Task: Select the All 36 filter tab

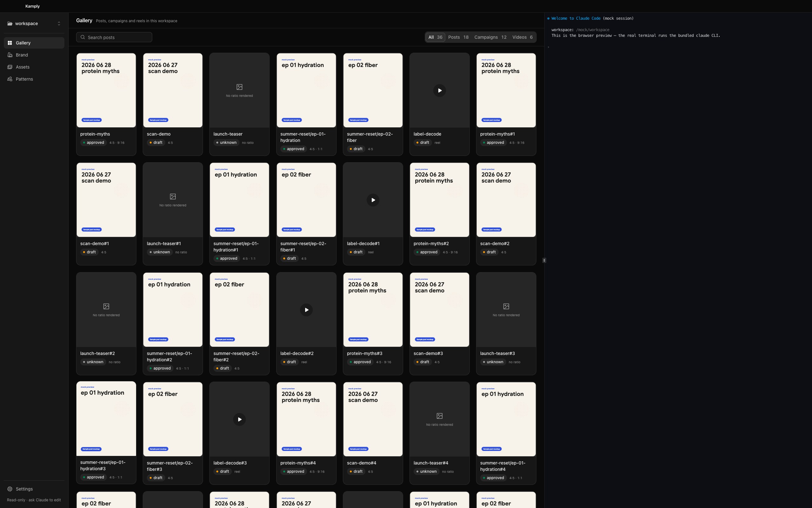Action: tap(435, 37)
